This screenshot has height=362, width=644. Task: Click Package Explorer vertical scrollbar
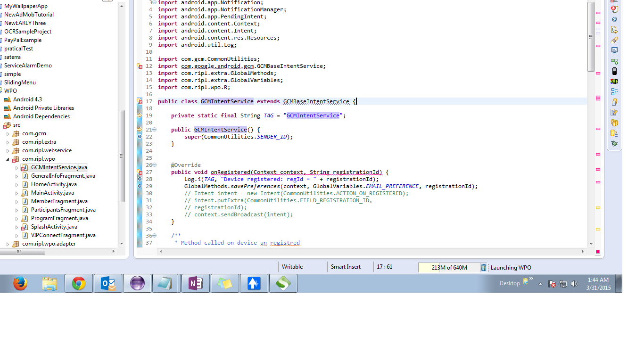(x=122, y=156)
